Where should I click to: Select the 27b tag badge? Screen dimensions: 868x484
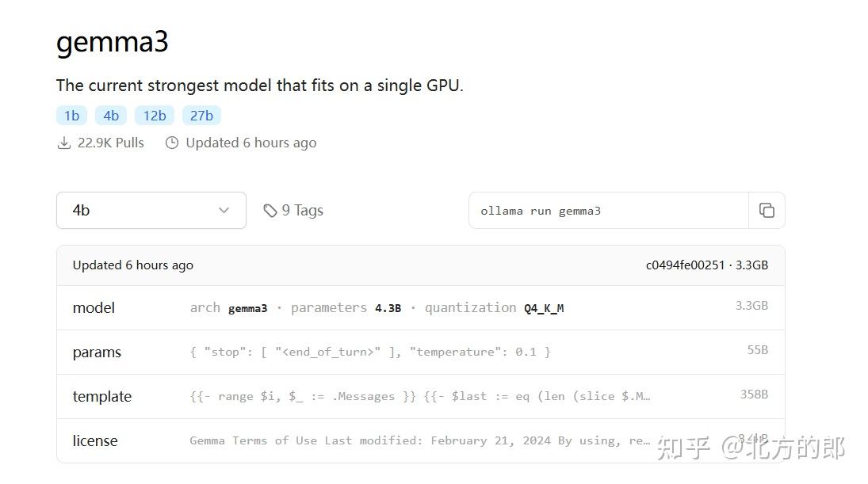point(201,115)
